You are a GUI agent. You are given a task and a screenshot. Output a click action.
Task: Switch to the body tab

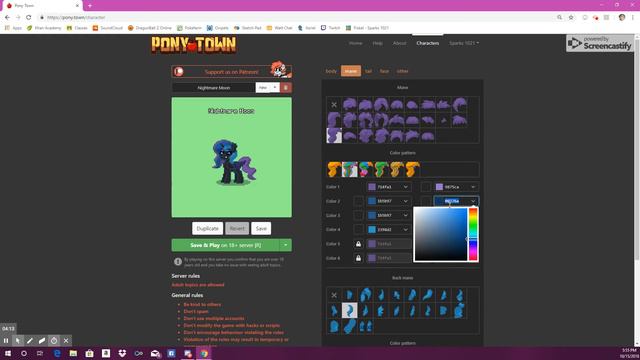331,71
